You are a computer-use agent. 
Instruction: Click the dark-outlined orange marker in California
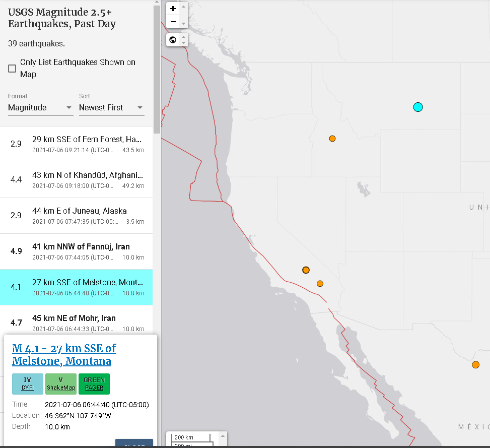pyautogui.click(x=306, y=270)
